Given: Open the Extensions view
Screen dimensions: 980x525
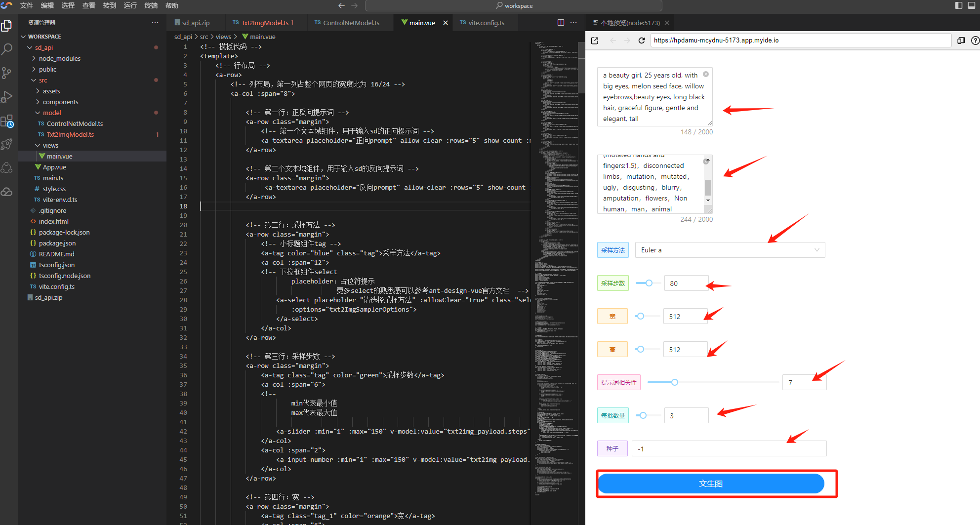Looking at the screenshot, I should pos(7,121).
